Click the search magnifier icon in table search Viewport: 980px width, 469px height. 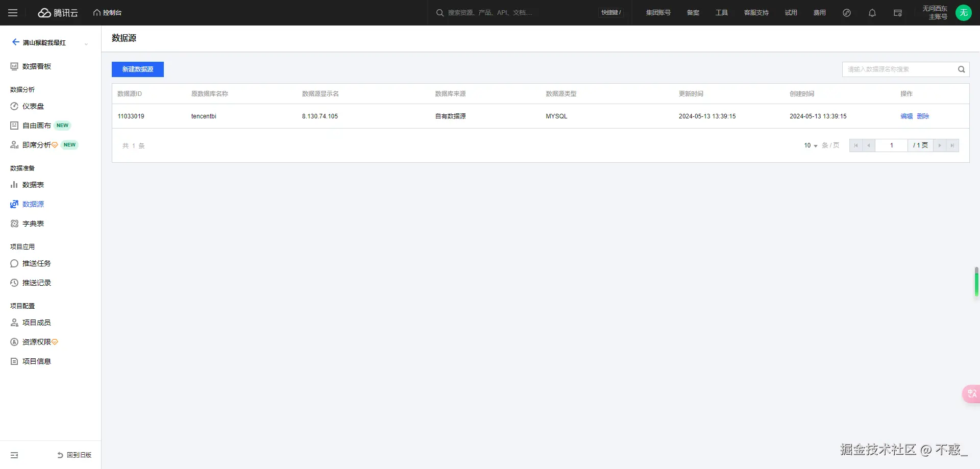(962, 69)
